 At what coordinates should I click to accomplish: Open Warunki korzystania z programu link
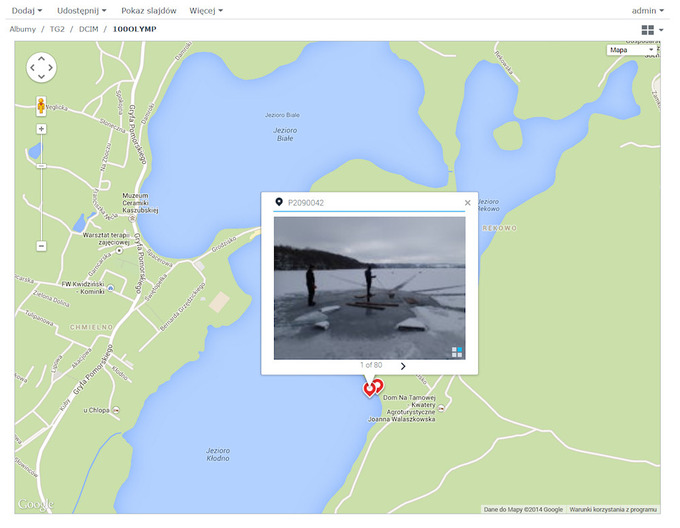pos(613,509)
